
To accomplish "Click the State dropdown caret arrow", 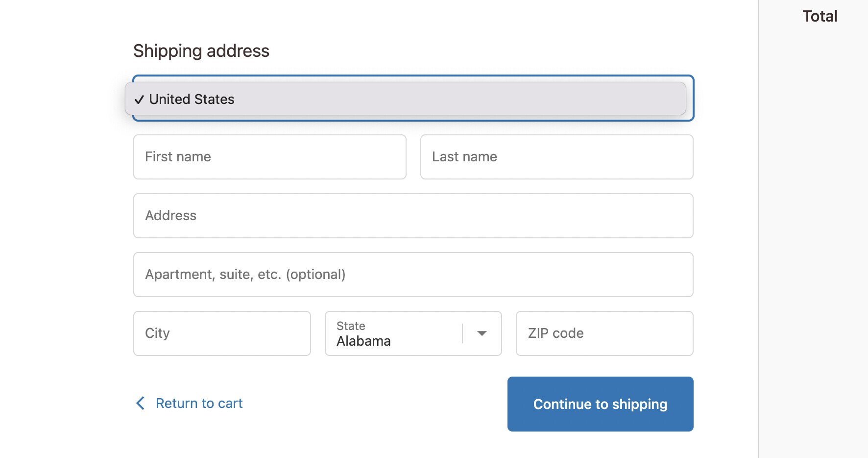I will [482, 333].
